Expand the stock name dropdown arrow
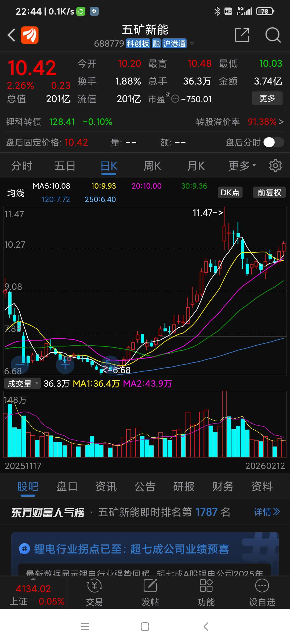Image resolution: width=290 pixels, height=644 pixels. click(x=192, y=43)
